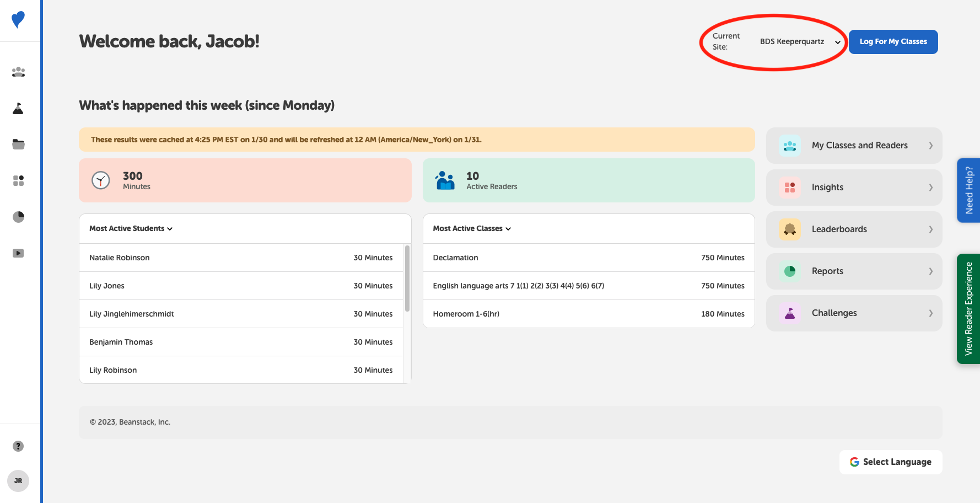Expand the Most Active Students sorting dropdown
This screenshot has width=980, height=503.
coord(131,228)
